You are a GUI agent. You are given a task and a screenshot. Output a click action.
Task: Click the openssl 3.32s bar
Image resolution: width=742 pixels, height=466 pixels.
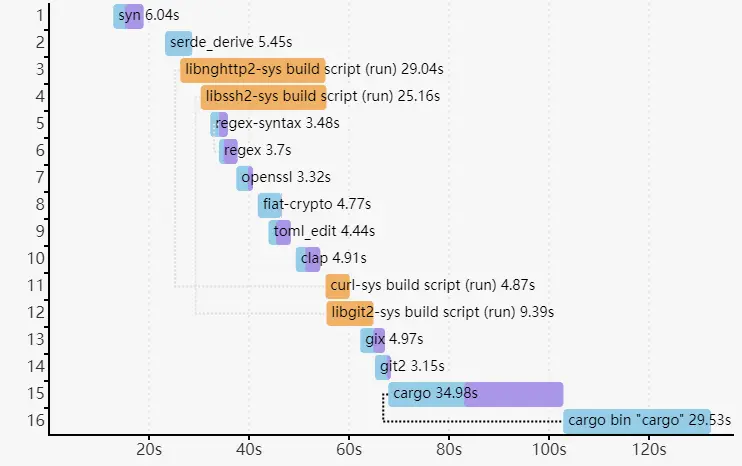coord(245,178)
